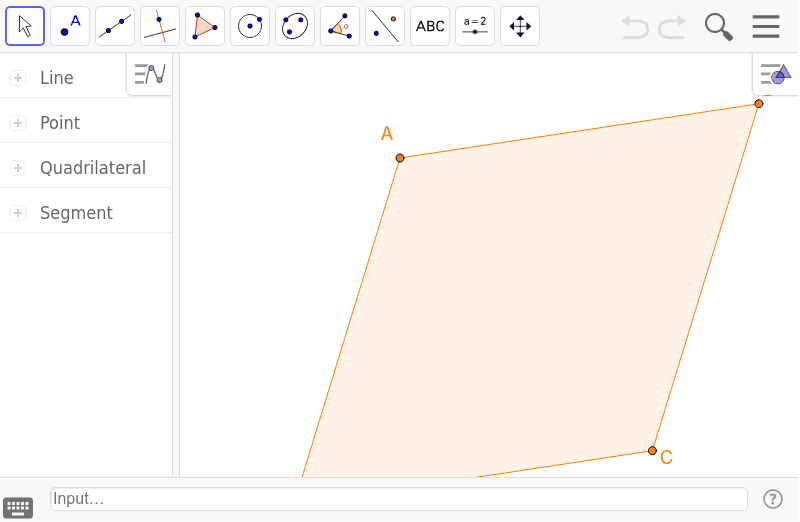This screenshot has width=800, height=522.
Task: Open the main hamburger menu
Action: point(766,27)
